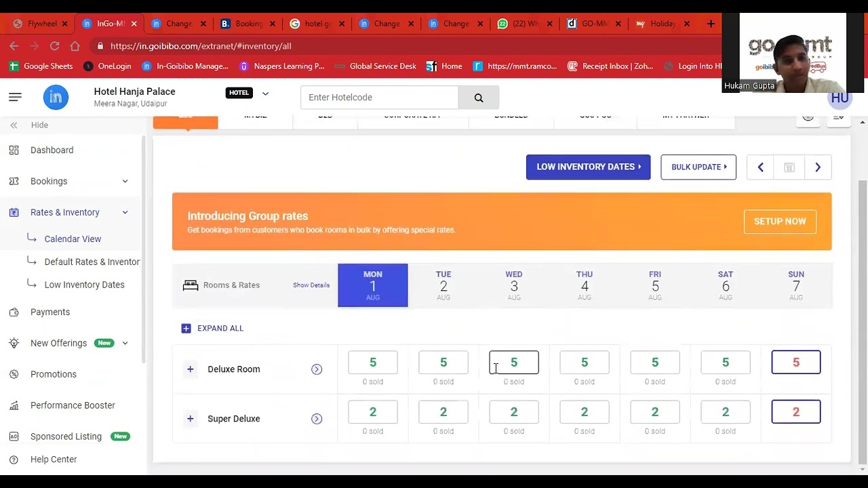The height and width of the screenshot is (488, 868).
Task: Click the Show Details link
Action: (x=311, y=285)
